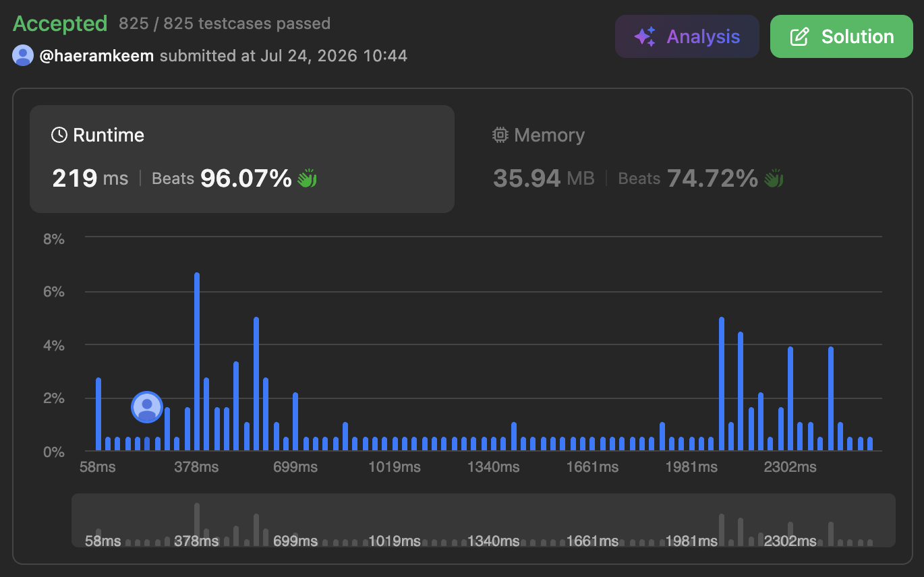Viewport: 924px width, 577px height.
Task: Click the haeramkeem profile avatar near username
Action: [23, 55]
